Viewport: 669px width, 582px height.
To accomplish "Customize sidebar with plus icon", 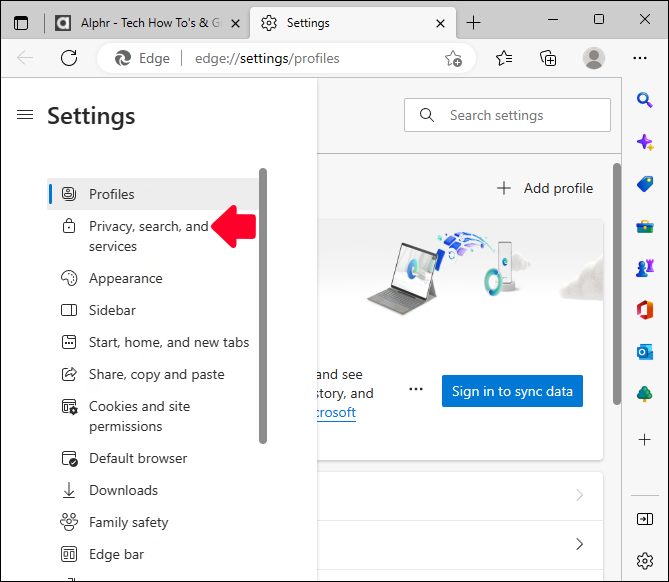I will coord(645,439).
